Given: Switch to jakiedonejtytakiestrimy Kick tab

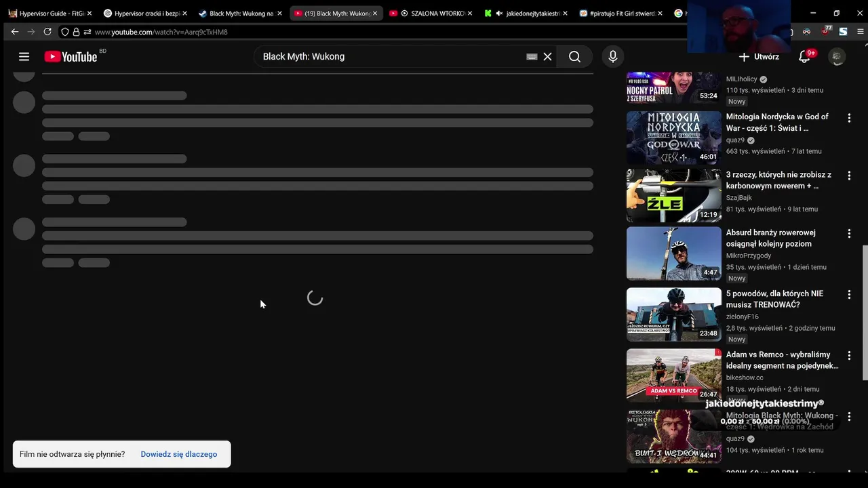Looking at the screenshot, I should 527,13.
